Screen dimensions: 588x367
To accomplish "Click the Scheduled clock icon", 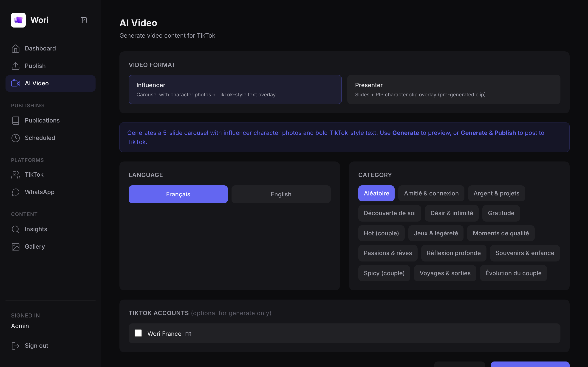I will (16, 138).
